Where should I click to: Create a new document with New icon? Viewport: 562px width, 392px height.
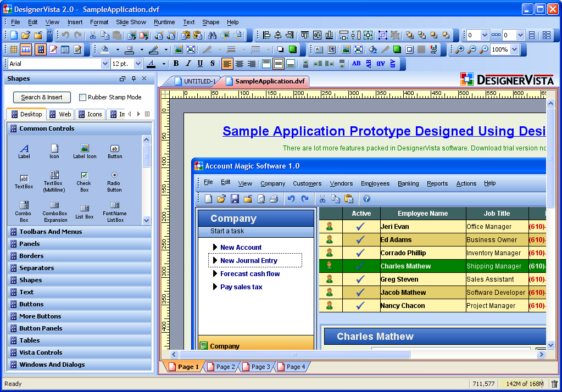coord(14,35)
